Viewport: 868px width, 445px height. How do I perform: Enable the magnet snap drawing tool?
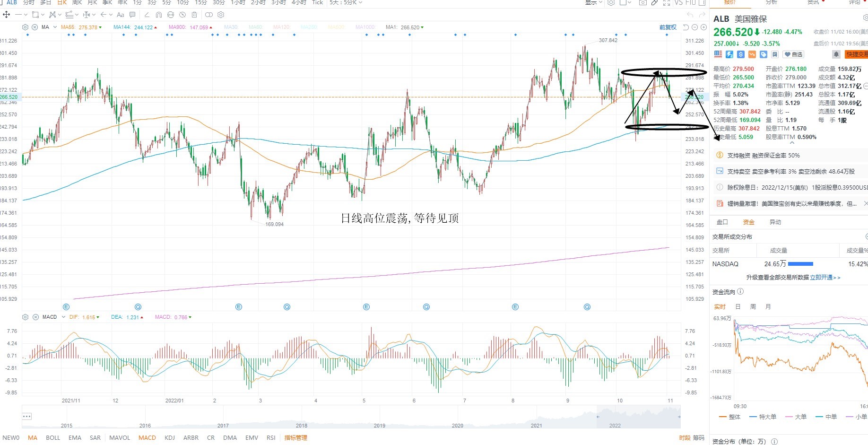click(x=159, y=15)
